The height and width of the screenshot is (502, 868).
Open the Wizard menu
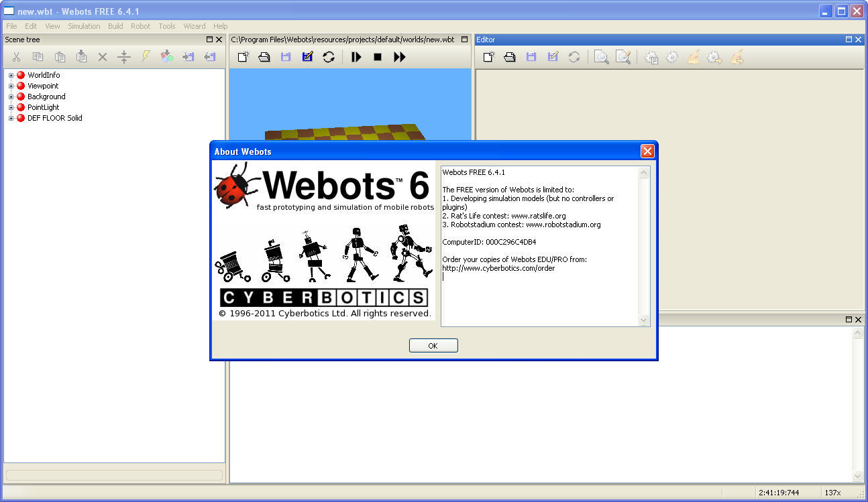point(195,26)
